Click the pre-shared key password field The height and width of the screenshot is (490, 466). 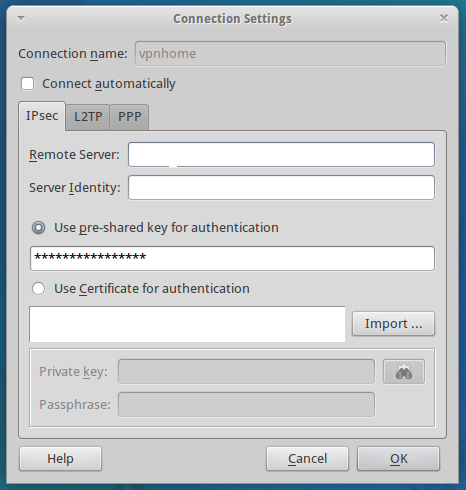[232, 259]
